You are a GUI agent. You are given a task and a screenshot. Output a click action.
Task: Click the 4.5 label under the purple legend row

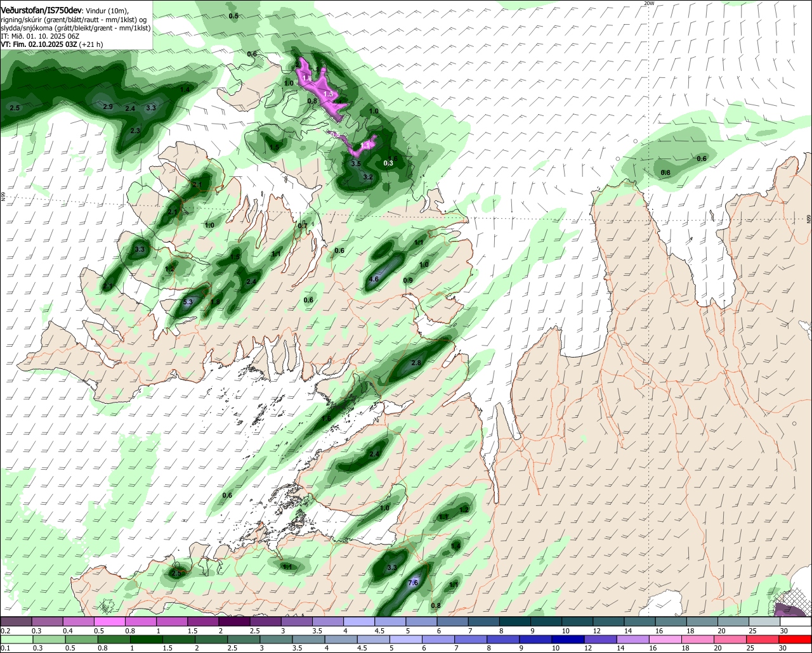pyautogui.click(x=380, y=631)
